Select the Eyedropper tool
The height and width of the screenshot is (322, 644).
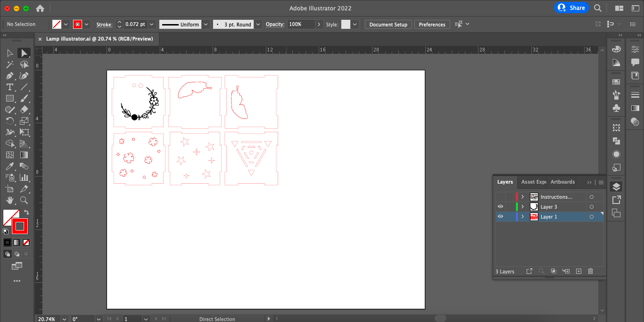click(9, 166)
